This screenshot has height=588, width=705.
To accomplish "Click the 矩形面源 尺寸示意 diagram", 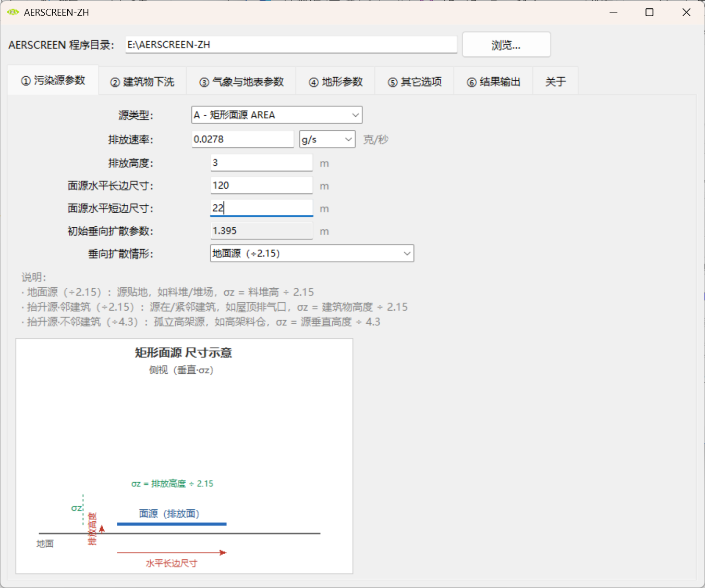I will pyautogui.click(x=185, y=456).
